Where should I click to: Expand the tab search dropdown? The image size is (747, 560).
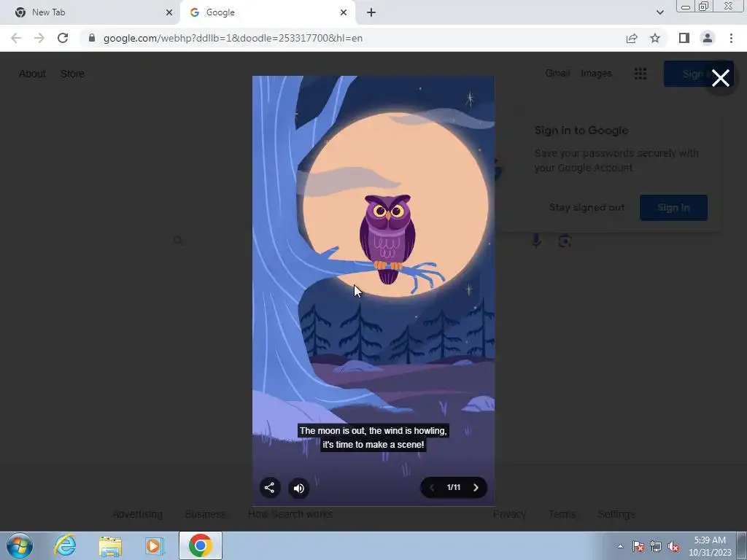click(x=659, y=12)
